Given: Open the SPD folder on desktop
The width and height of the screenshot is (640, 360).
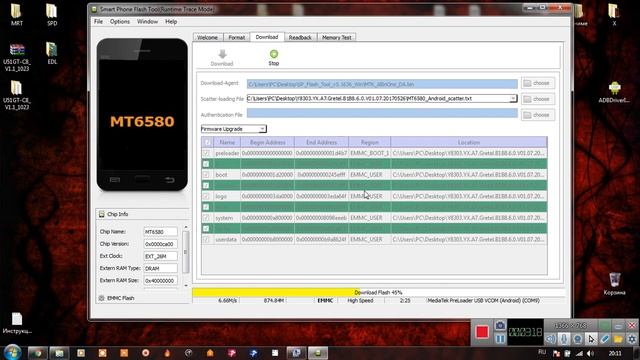Looking at the screenshot, I should coord(52,14).
